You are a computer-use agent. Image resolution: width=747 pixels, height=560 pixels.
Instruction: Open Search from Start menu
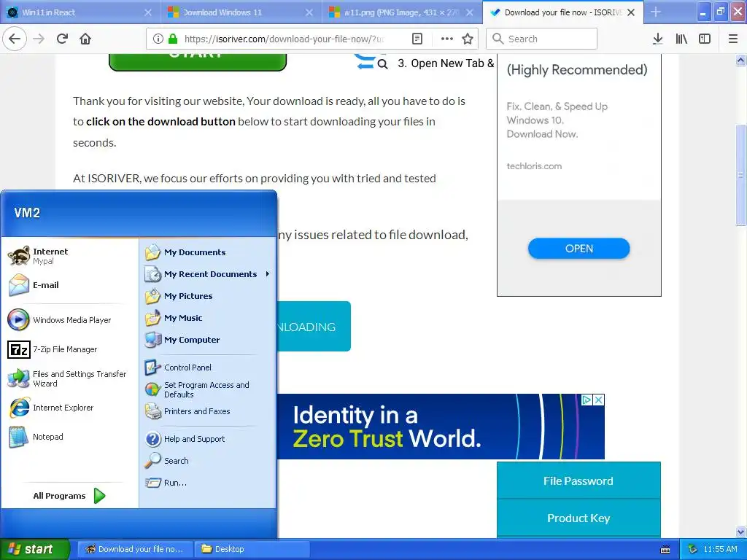[x=208, y=461]
